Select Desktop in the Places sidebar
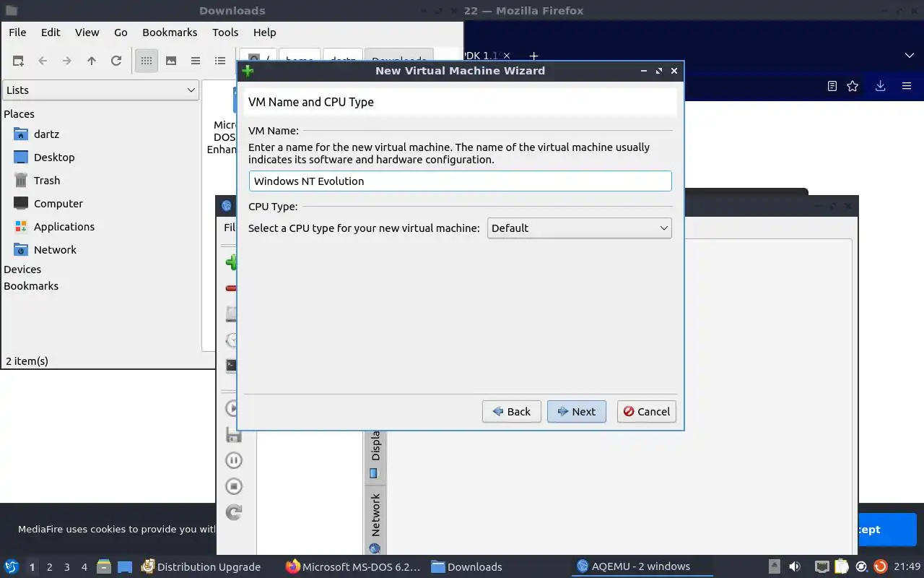 click(54, 158)
